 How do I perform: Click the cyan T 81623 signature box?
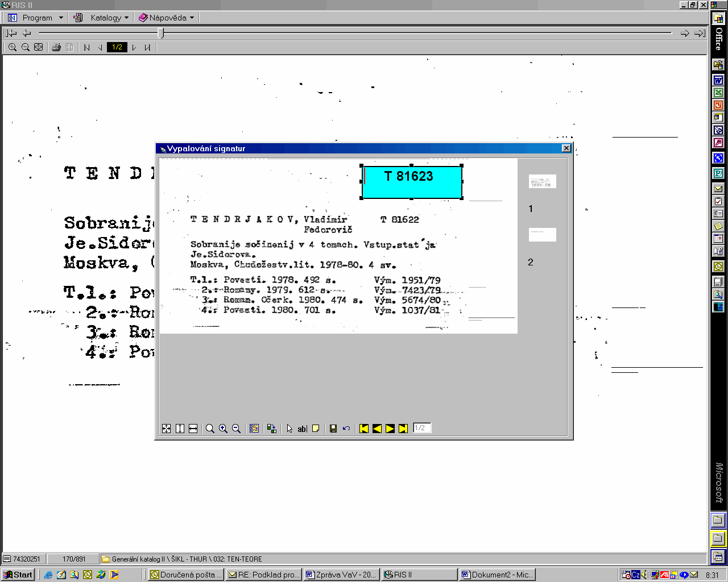[412, 182]
